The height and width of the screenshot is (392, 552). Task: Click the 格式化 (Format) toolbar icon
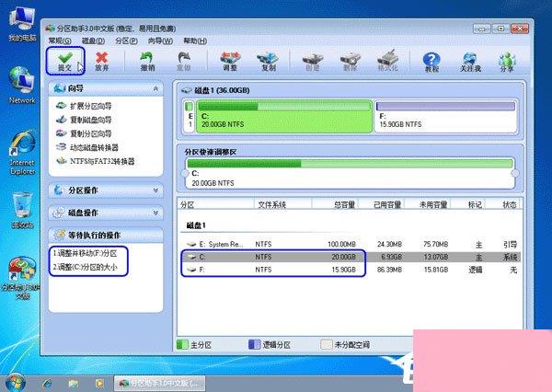tap(387, 61)
